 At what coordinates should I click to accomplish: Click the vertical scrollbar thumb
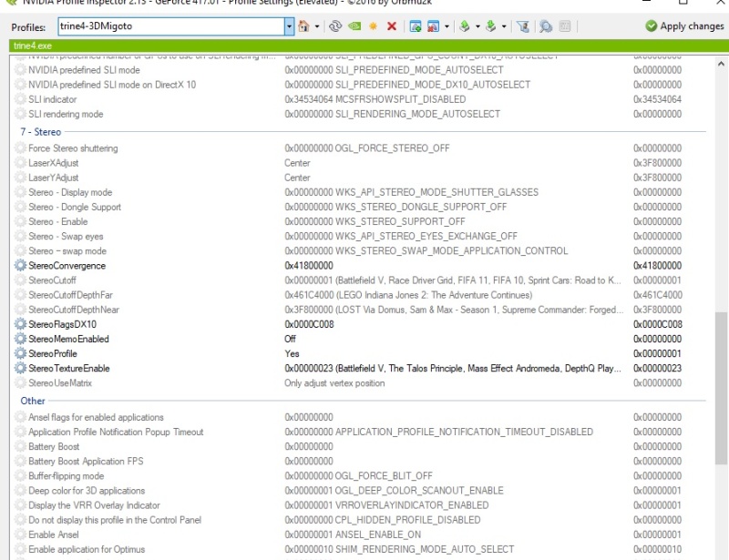[721, 388]
